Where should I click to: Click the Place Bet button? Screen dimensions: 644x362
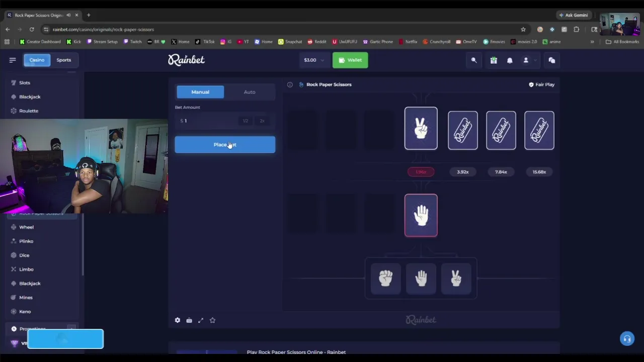pyautogui.click(x=225, y=145)
